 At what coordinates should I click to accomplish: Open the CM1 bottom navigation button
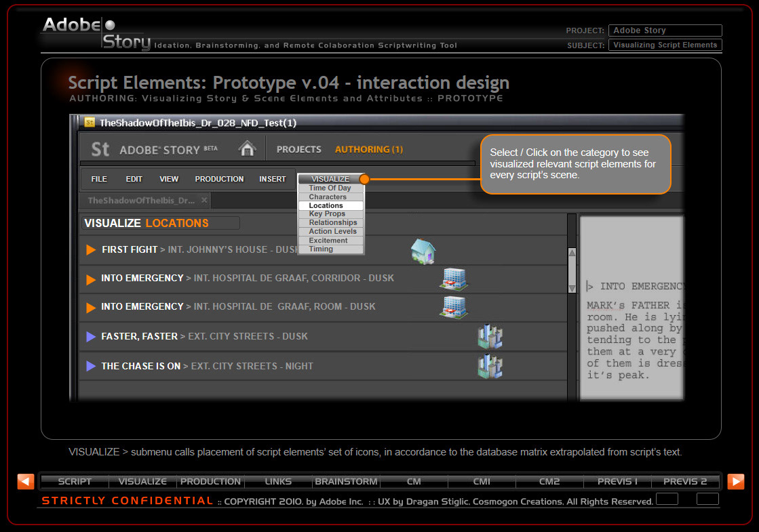tap(482, 481)
